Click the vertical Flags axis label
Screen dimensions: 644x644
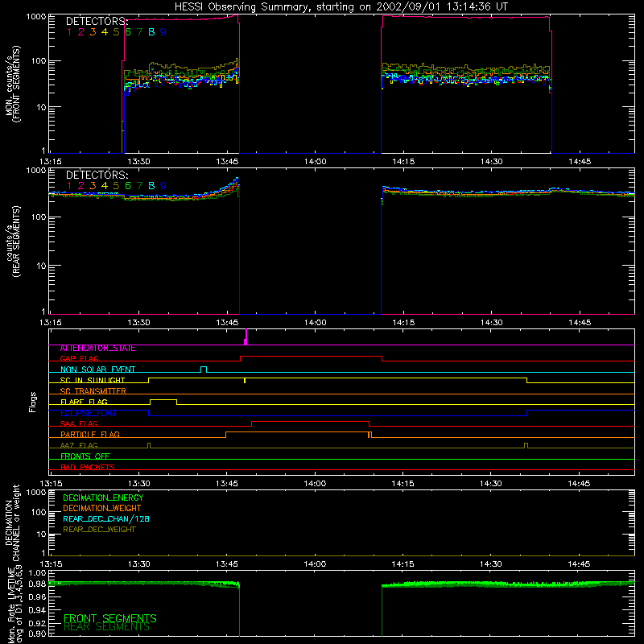33,402
